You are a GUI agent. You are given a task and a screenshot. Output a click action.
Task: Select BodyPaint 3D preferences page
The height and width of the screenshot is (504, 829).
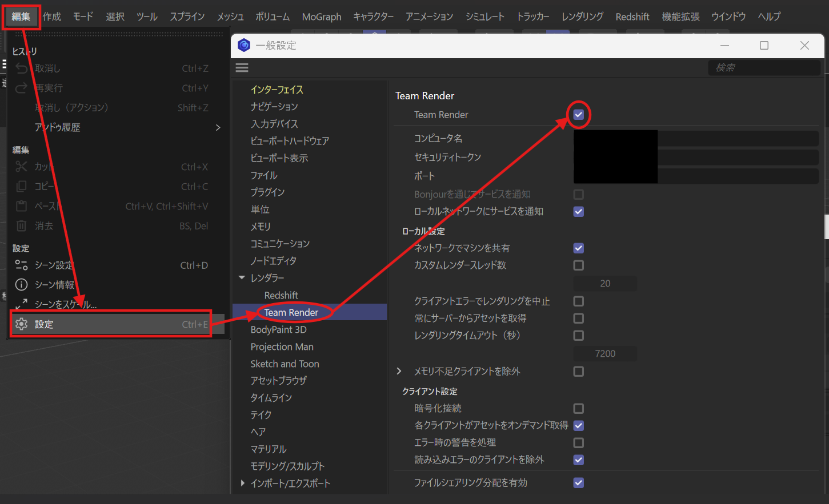coord(278,329)
